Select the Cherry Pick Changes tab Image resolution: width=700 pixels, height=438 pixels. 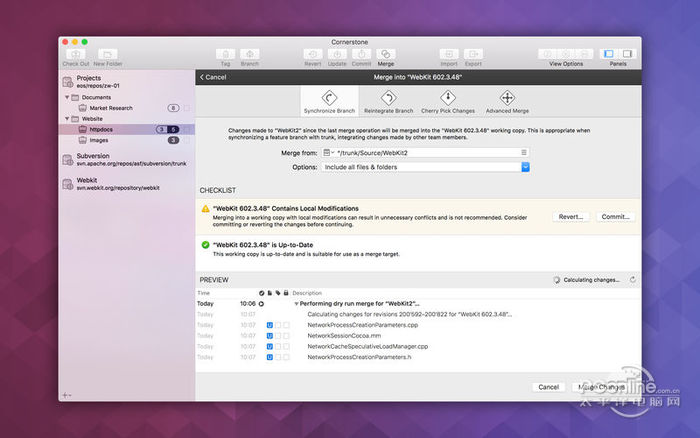(448, 101)
